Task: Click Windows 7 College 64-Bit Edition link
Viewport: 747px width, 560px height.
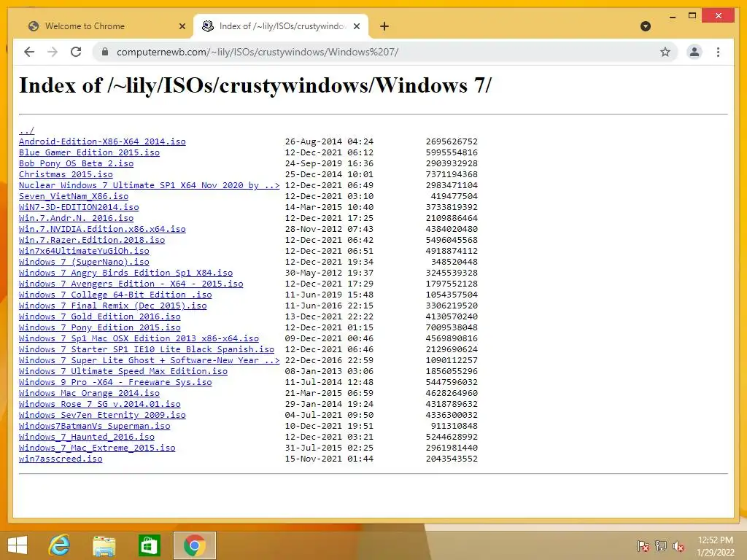Action: [x=115, y=295]
